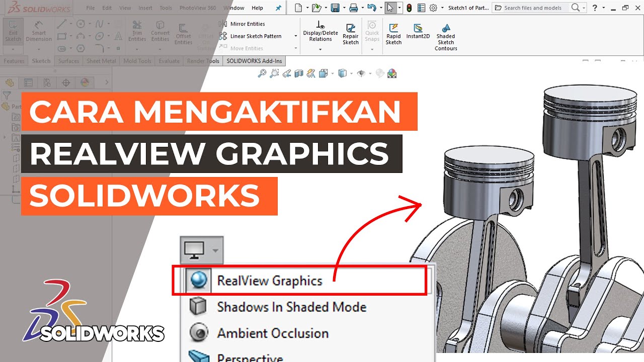Open the Insert menu
Screen dimensions: 644x362
coord(145,8)
